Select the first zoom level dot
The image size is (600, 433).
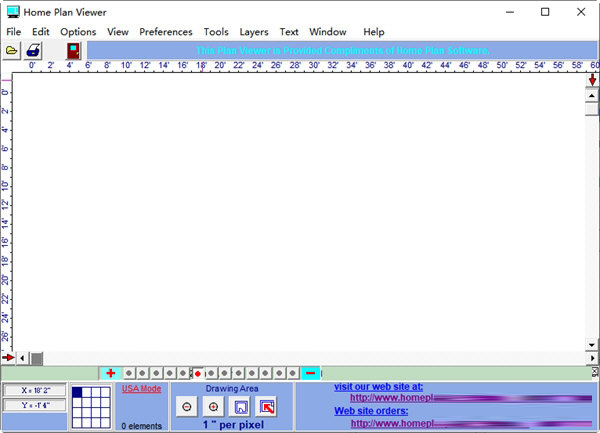(x=130, y=373)
